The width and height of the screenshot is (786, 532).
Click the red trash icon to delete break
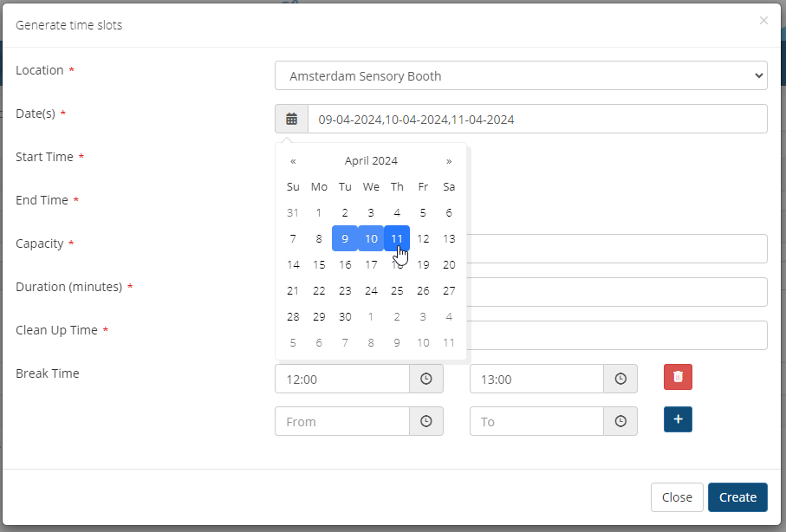click(x=678, y=377)
